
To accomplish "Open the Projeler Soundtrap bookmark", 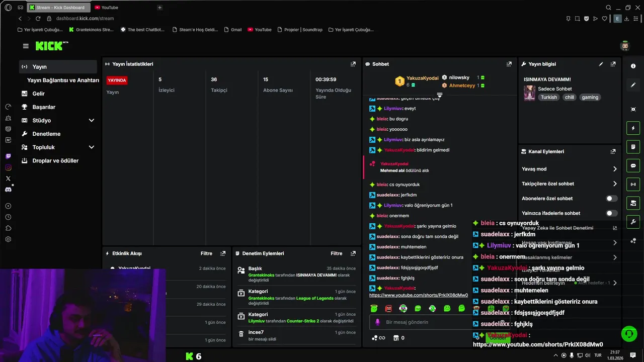I will pyautogui.click(x=299, y=30).
